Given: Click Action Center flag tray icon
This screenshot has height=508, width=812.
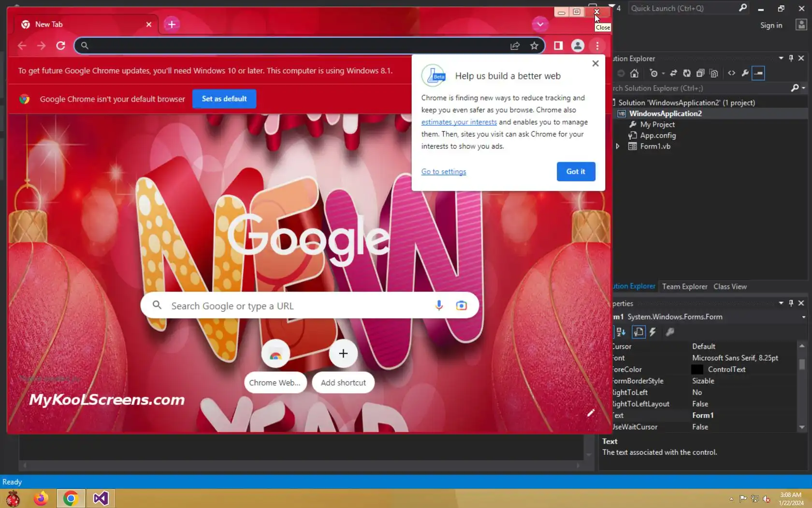Looking at the screenshot, I should pos(743,498).
